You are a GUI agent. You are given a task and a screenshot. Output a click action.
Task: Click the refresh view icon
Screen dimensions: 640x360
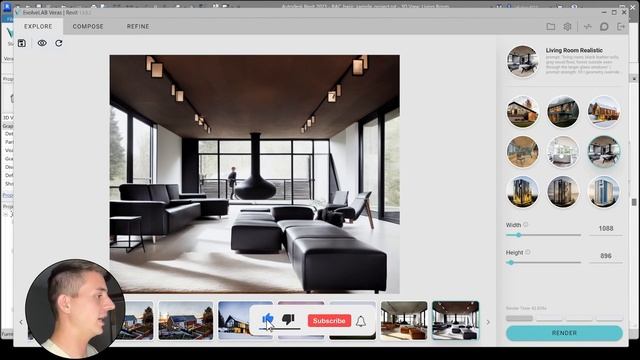59,43
